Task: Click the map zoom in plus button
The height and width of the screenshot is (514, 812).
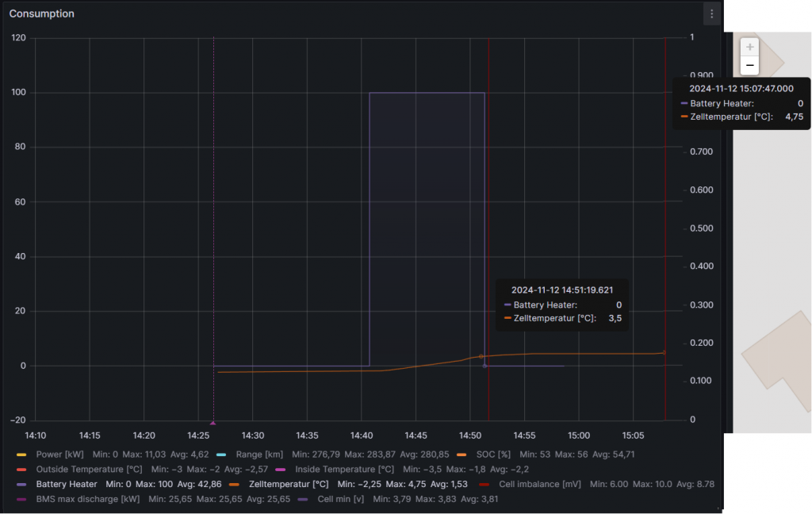Action: click(749, 47)
